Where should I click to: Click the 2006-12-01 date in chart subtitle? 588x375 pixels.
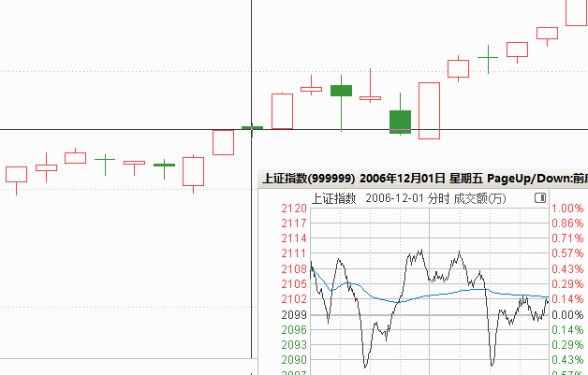(393, 198)
